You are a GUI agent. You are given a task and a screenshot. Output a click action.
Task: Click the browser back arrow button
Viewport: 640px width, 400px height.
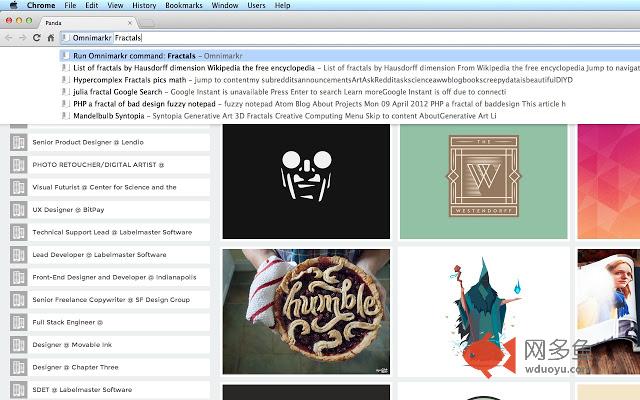[x=9, y=37]
